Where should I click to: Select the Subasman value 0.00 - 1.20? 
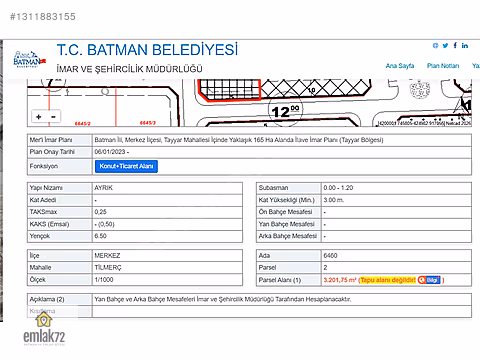[338, 188]
